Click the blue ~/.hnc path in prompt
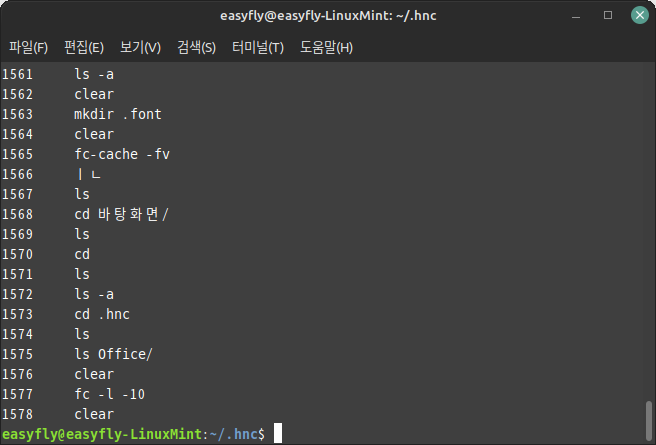Viewport: 656px width, 445px height. [x=233, y=434]
